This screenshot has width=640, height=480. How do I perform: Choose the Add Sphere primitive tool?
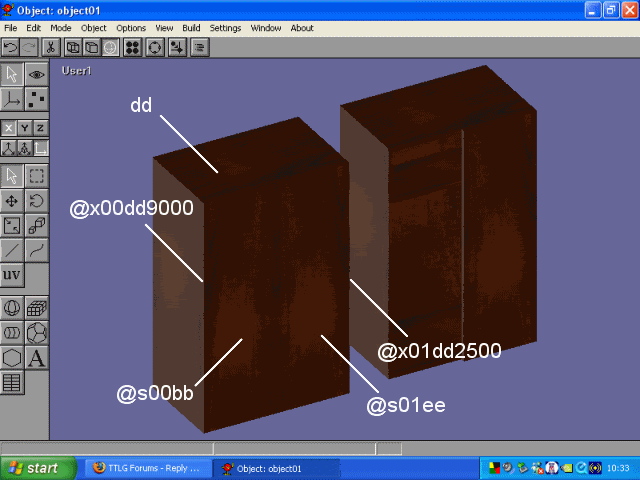[12, 309]
